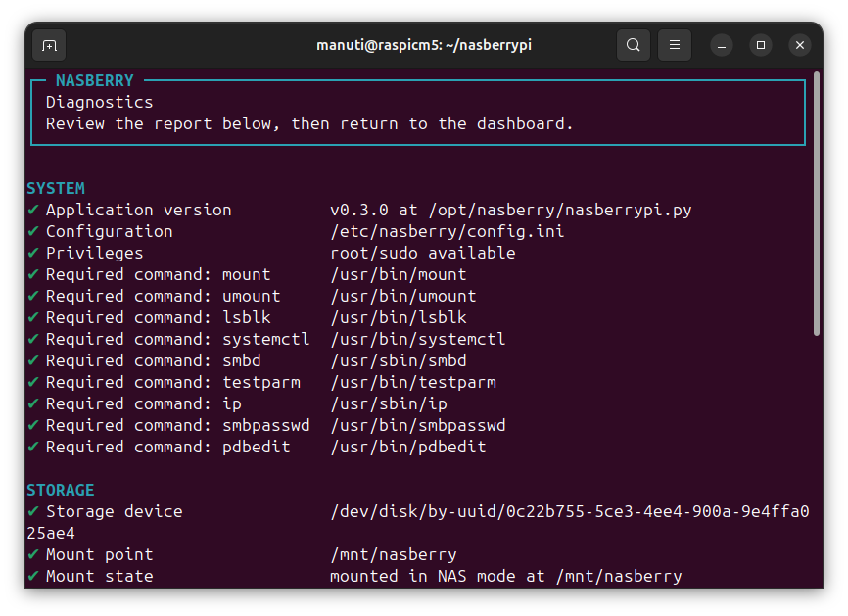848x616 pixels.
Task: Click the NASBERRY box title
Action: coord(95,80)
